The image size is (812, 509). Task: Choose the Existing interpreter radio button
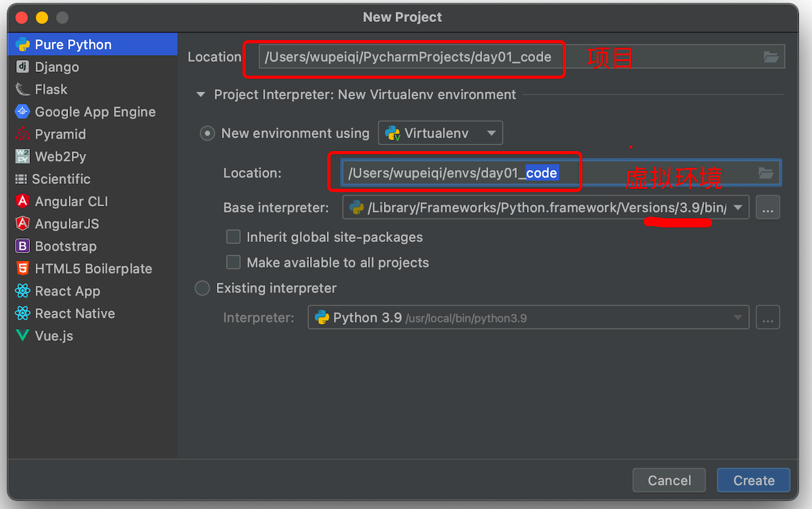tap(203, 288)
